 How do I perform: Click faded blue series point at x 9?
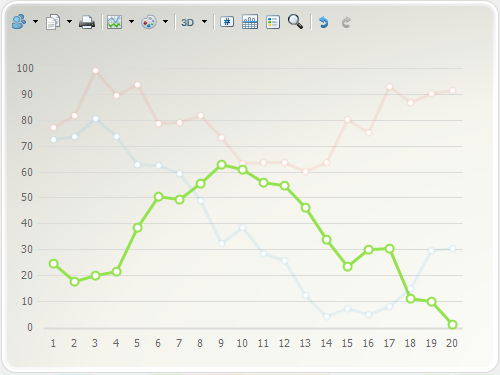(221, 244)
